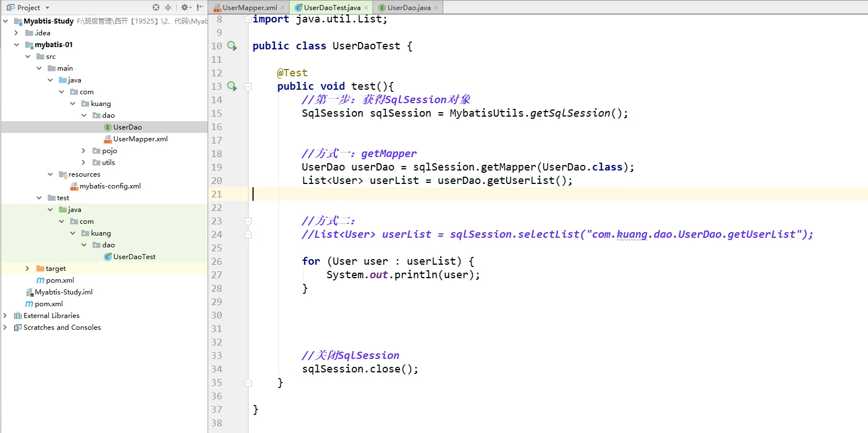Place cursor on empty line 21

click(558, 194)
